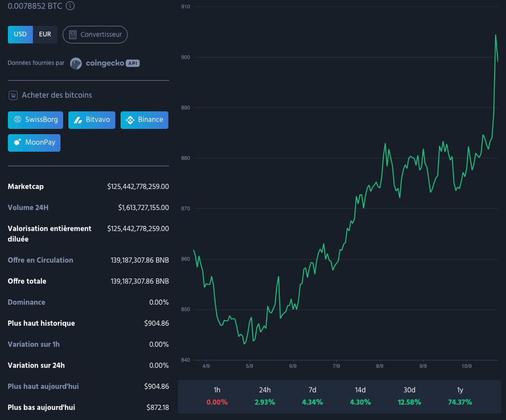Click the info icon beside BTC price

(x=70, y=6)
